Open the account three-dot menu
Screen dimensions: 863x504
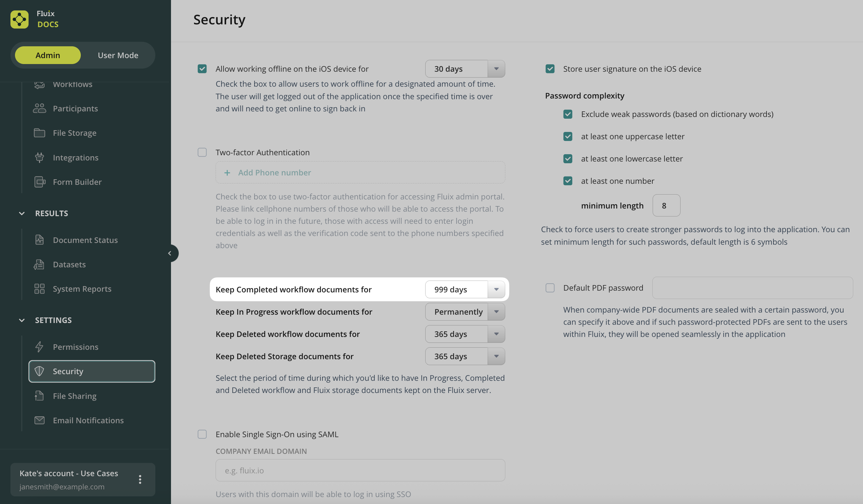(140, 480)
